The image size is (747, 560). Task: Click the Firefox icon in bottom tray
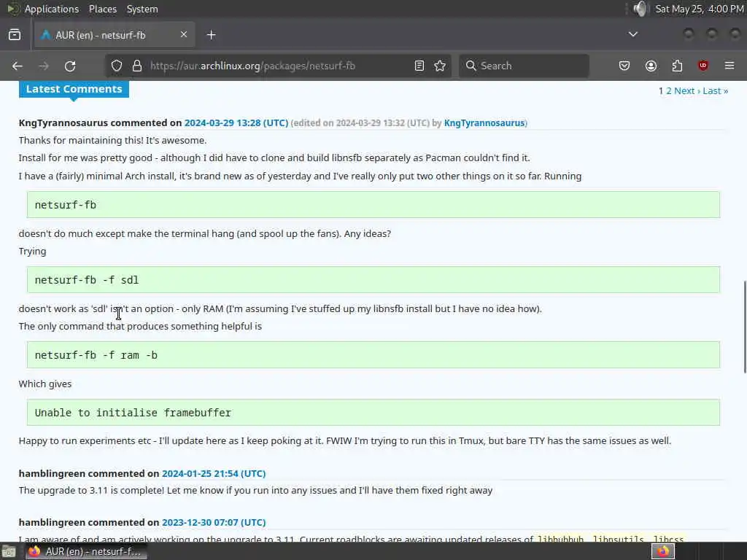tap(662, 551)
